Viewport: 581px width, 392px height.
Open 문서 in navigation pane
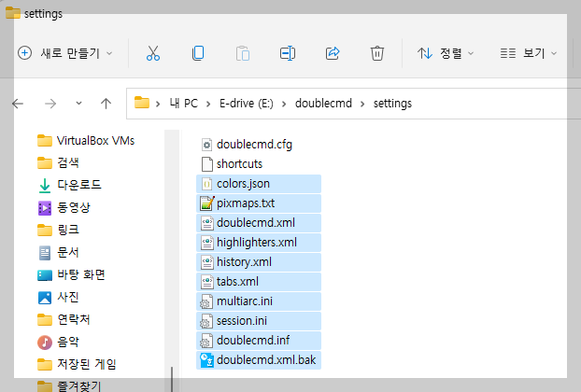click(x=58, y=252)
